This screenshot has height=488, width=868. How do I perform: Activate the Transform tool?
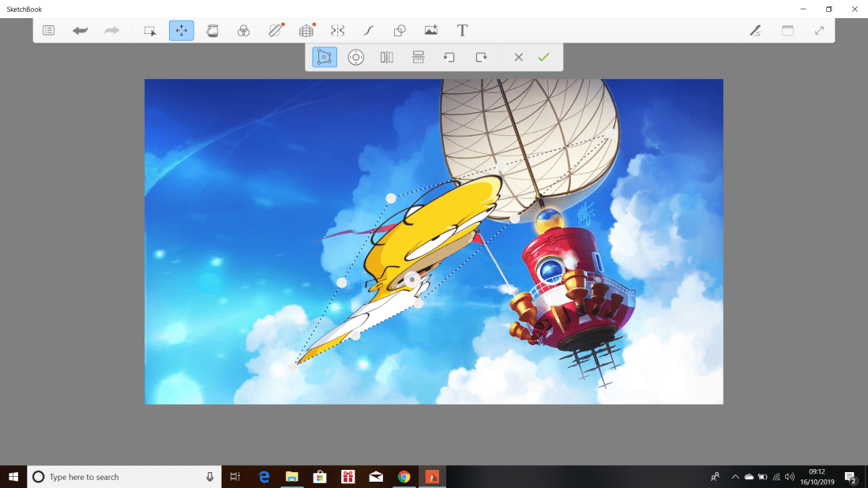coord(181,30)
